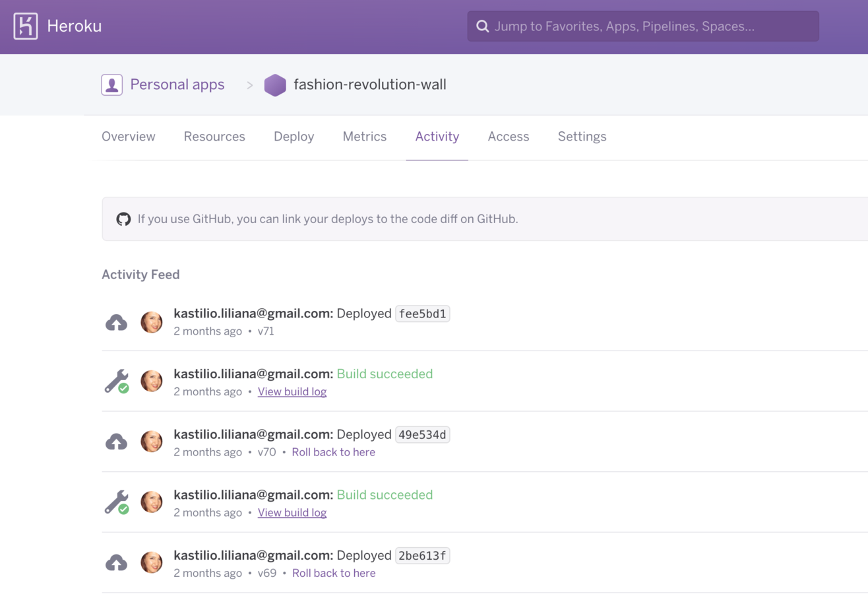868x594 pixels.
Task: Click the deploy cloud icon for v70
Action: tap(116, 442)
